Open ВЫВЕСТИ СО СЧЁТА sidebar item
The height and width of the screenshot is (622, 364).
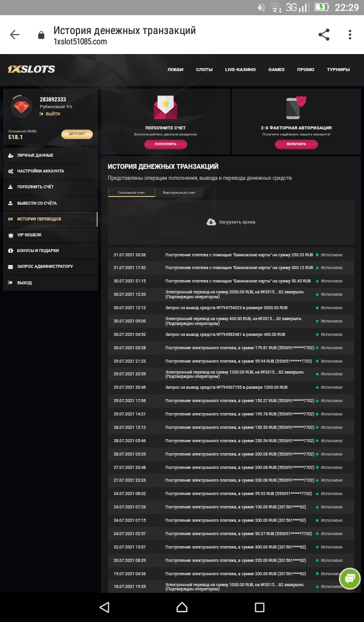[x=50, y=203]
